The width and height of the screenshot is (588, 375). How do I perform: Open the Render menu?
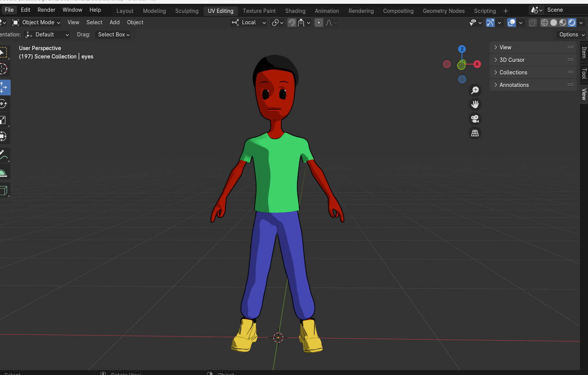pyautogui.click(x=46, y=10)
